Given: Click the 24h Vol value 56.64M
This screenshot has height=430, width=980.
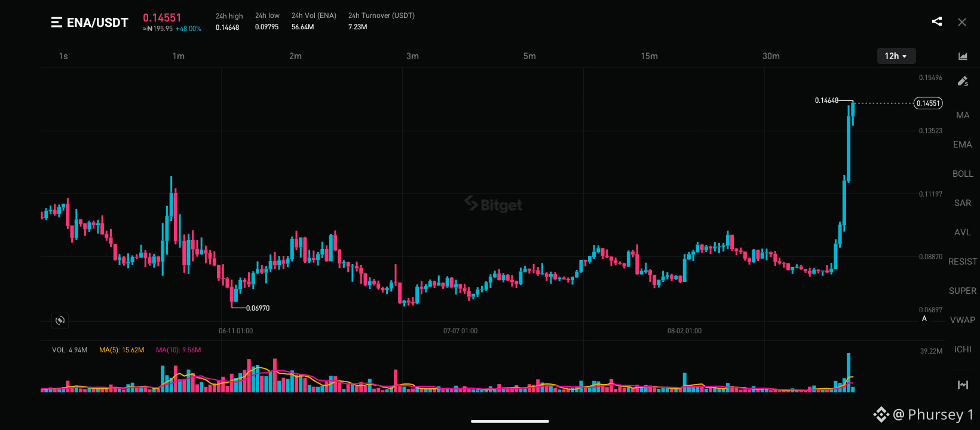Looking at the screenshot, I should click(x=303, y=27).
